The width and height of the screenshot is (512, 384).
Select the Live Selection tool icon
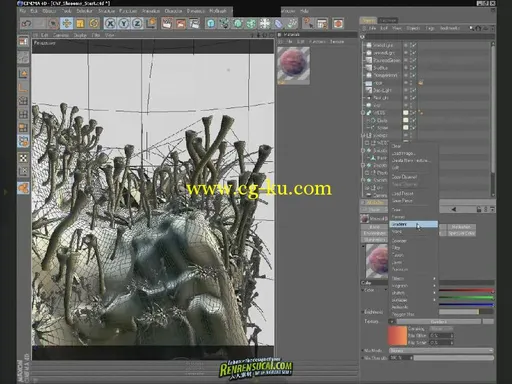pos(53,24)
